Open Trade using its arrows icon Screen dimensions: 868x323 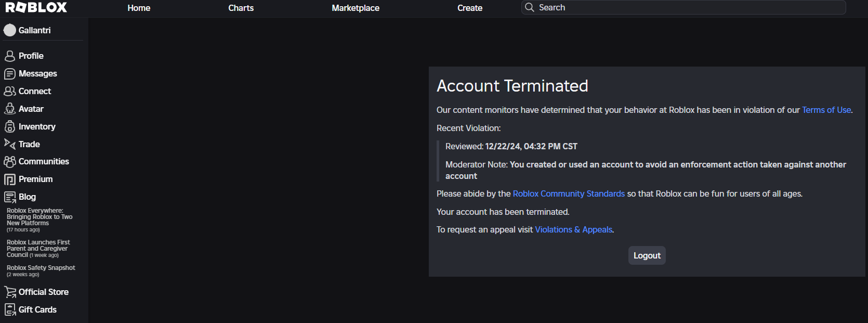[10, 144]
